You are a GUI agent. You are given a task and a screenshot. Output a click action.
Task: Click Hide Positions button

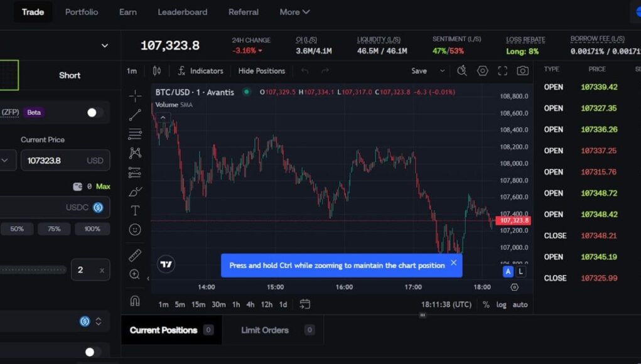click(x=261, y=71)
